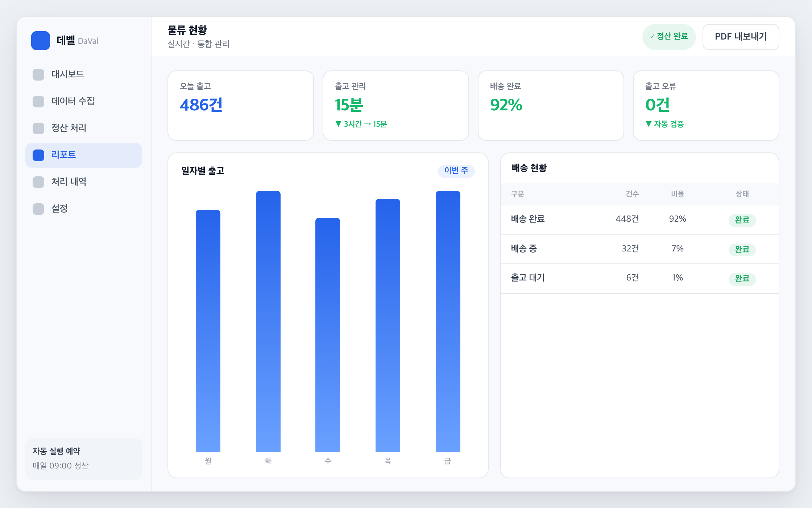The height and width of the screenshot is (508, 812).
Task: Click the 비율 column header
Action: (x=678, y=194)
